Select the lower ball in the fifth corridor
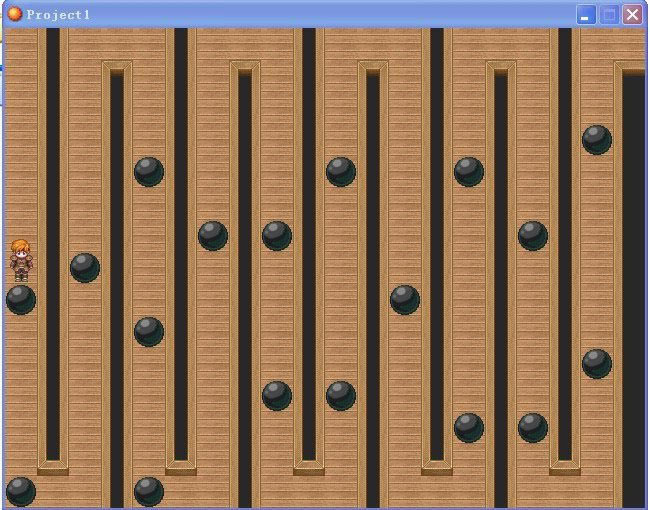The height and width of the screenshot is (510, 650). [x=277, y=395]
